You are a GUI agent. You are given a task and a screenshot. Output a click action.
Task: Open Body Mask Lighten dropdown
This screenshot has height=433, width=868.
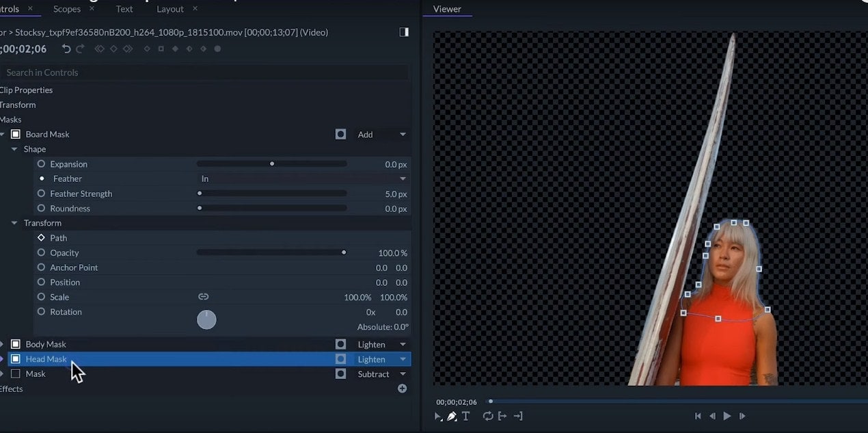(x=381, y=344)
